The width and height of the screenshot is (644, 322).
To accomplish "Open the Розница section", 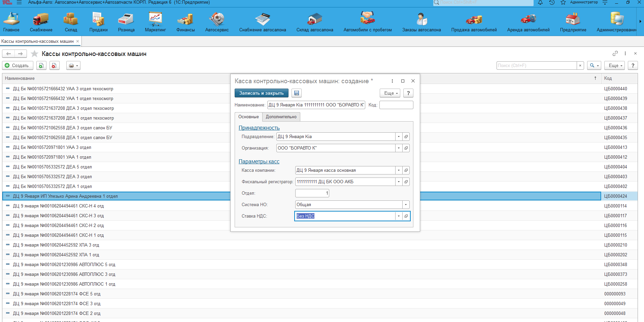I will 126,22.
